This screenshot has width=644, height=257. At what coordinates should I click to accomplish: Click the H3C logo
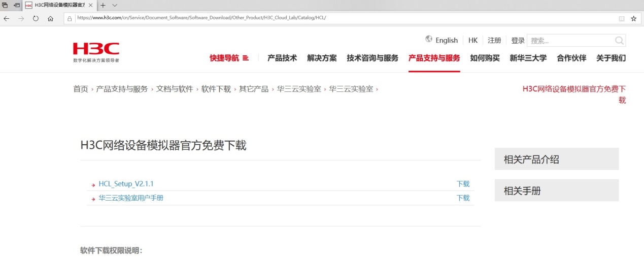tap(96, 52)
